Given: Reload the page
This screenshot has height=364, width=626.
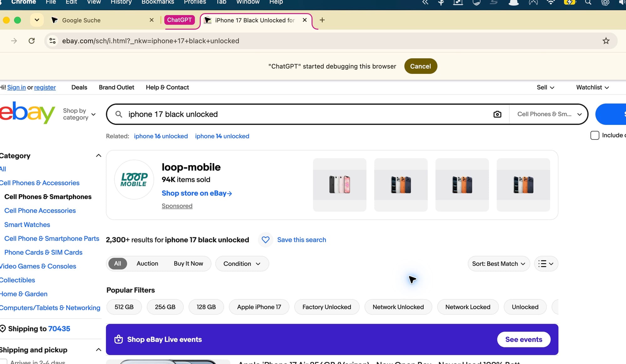Looking at the screenshot, I should coord(32,41).
